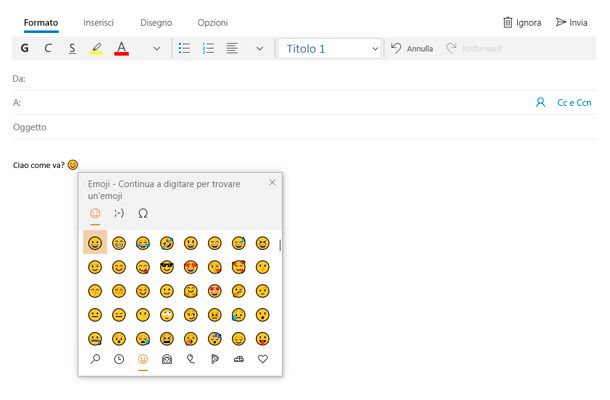Toggle italic formatting with the C button
This screenshot has height=400, width=610.
pos(48,48)
